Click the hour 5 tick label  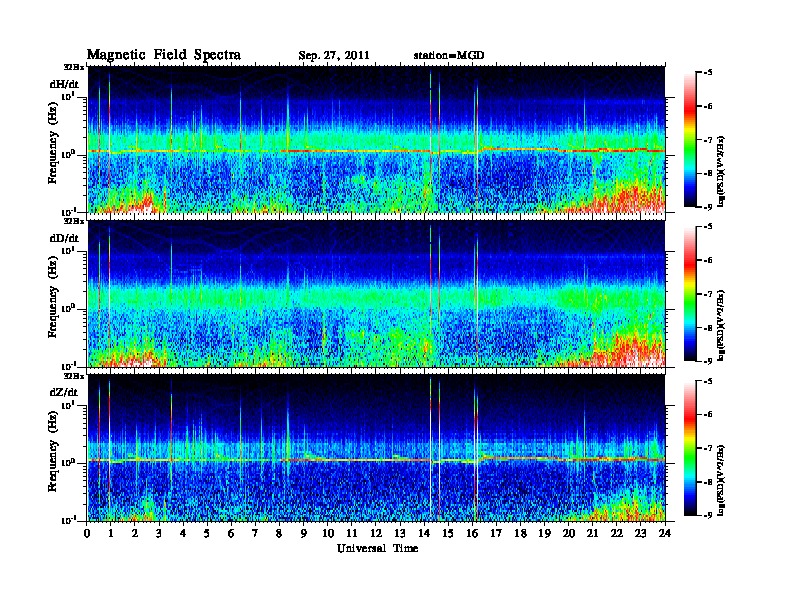click(207, 534)
